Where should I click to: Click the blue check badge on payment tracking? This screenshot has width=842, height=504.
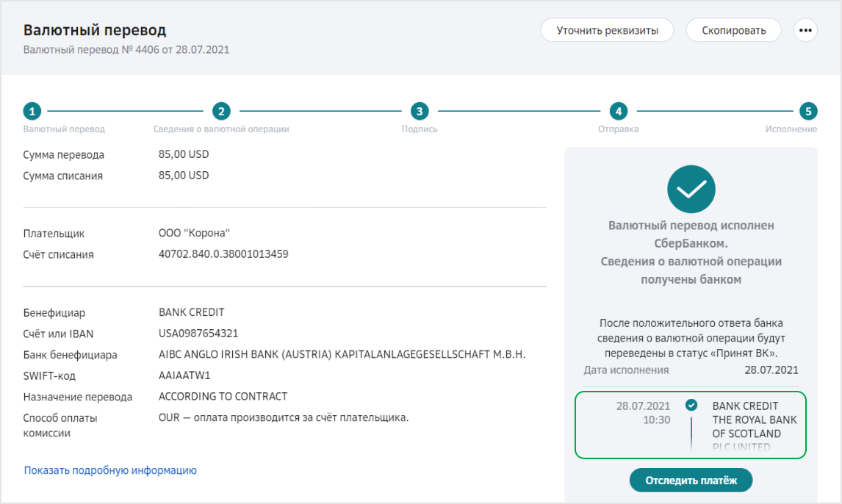[691, 403]
